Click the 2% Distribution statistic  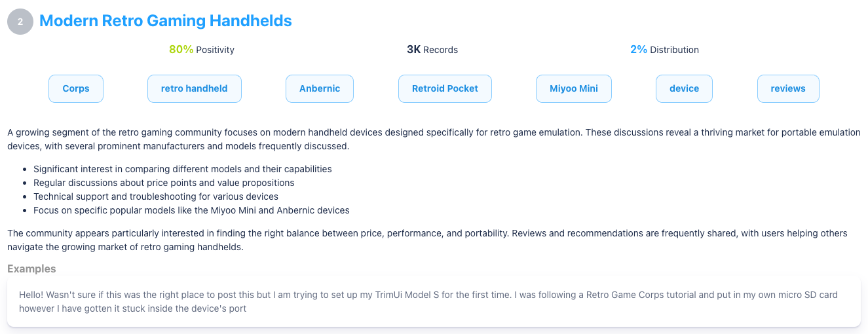click(x=664, y=50)
